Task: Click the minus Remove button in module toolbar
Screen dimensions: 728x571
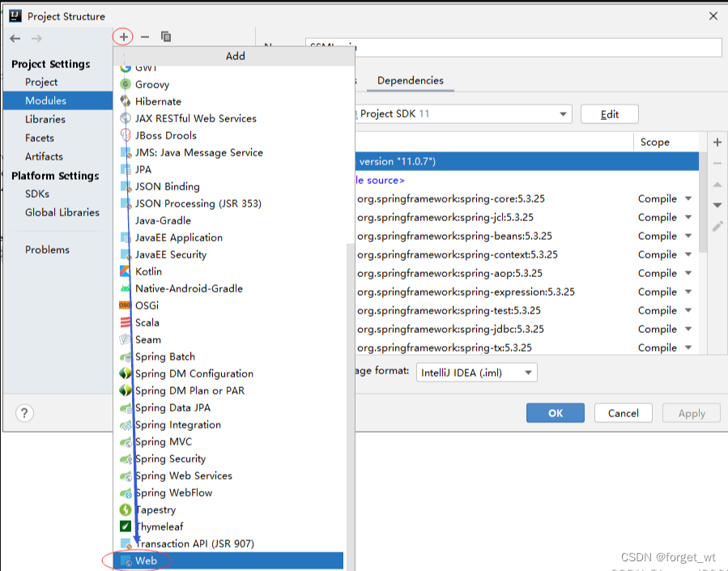Action: point(145,36)
